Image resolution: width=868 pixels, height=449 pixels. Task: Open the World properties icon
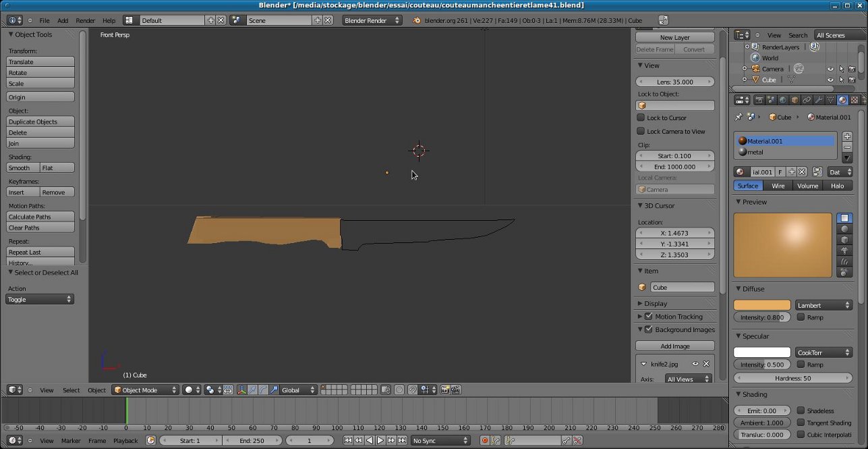pyautogui.click(x=782, y=100)
